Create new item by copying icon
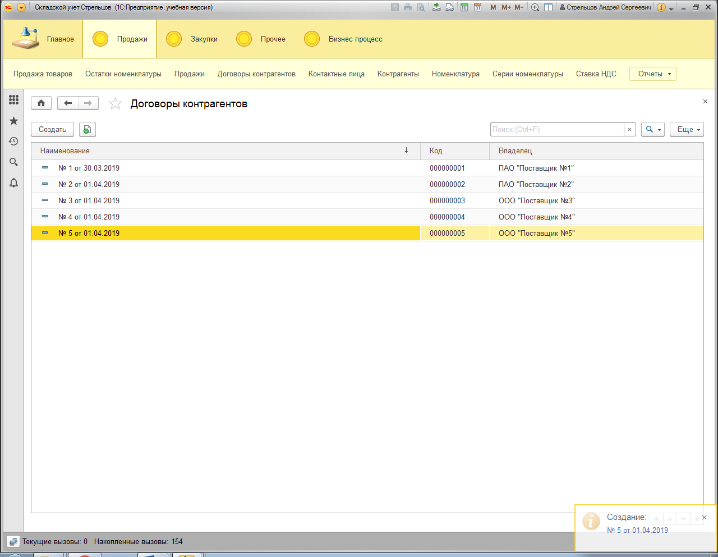The height and width of the screenshot is (557, 718). tap(87, 130)
